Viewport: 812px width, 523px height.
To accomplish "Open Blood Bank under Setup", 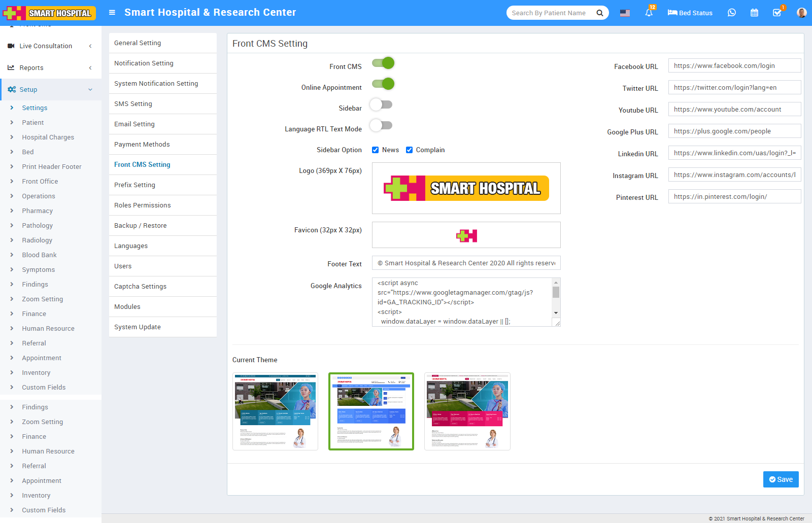I will coord(40,255).
